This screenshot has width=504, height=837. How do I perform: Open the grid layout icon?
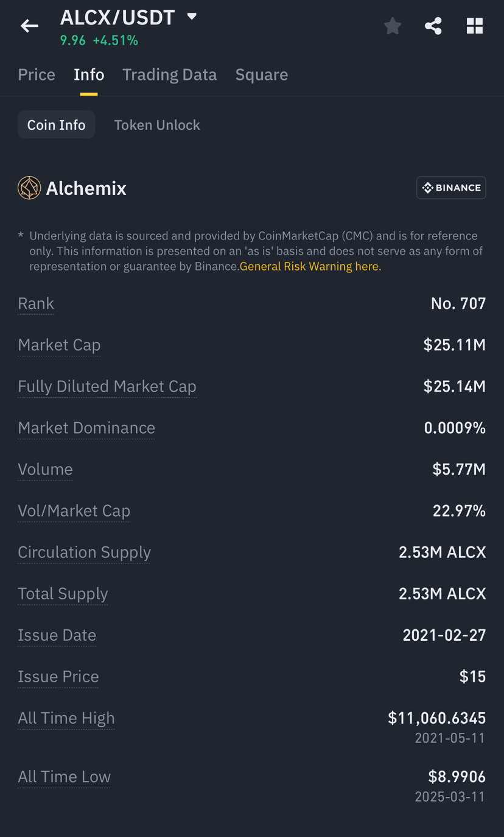[475, 26]
